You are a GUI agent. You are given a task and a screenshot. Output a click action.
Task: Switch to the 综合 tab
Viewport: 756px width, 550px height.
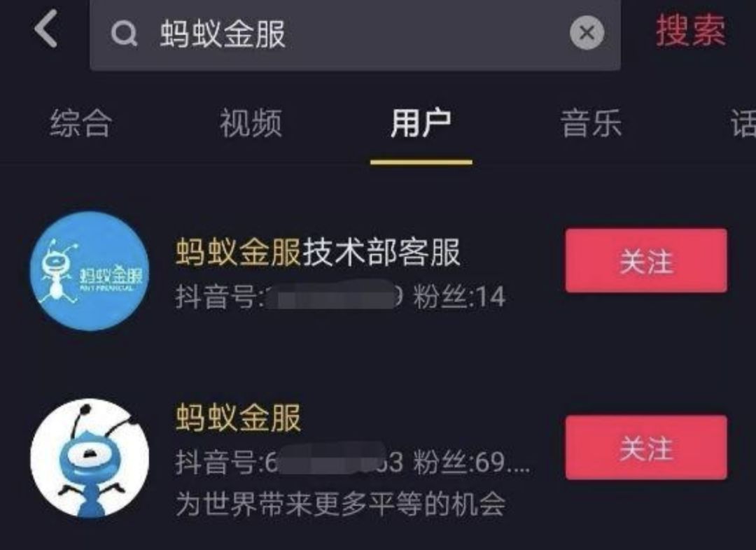coord(81,123)
